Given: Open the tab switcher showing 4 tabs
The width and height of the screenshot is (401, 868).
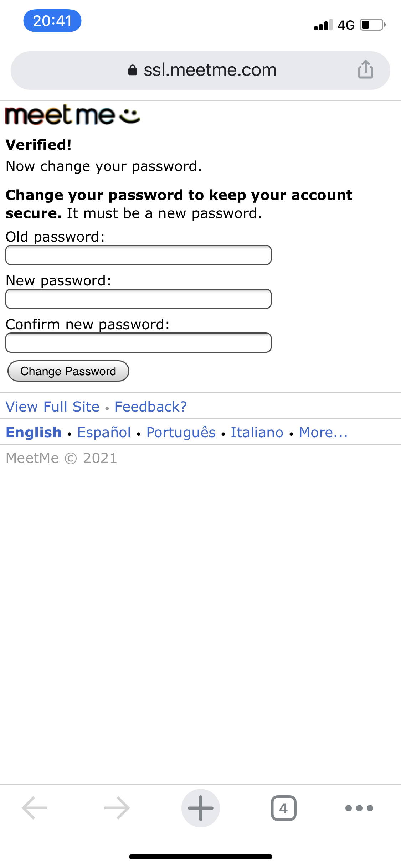Looking at the screenshot, I should coord(283,808).
